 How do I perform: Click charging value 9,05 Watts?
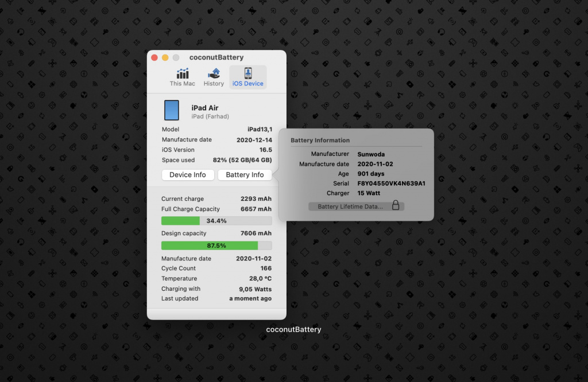pyautogui.click(x=256, y=289)
